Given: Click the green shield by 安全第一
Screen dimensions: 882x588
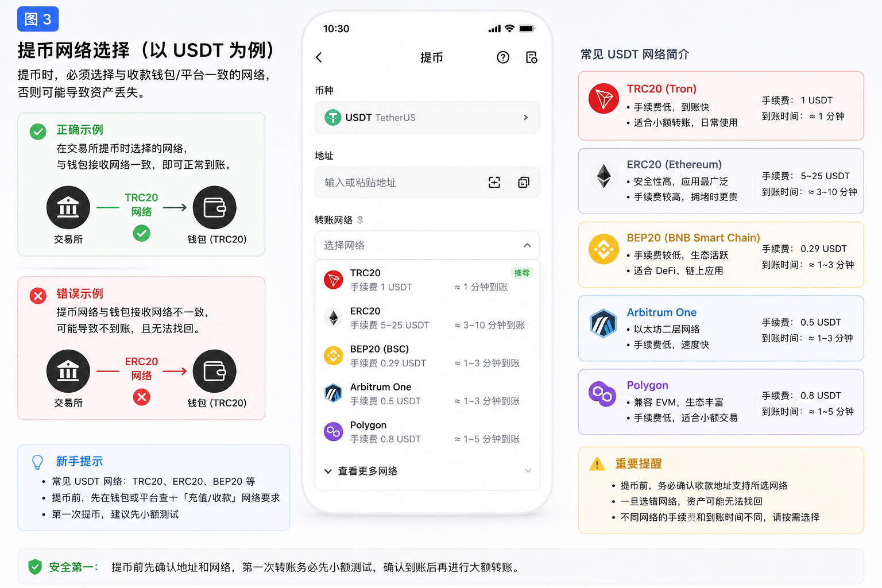Looking at the screenshot, I should tap(35, 567).
